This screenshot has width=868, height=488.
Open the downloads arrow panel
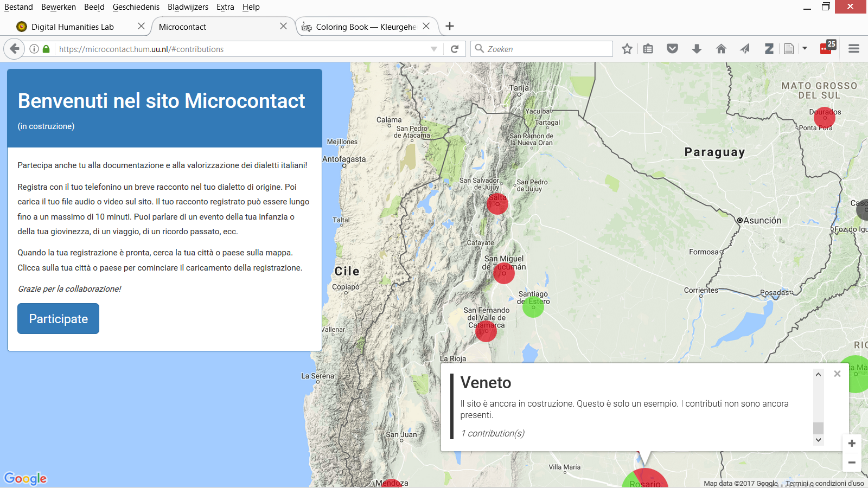pyautogui.click(x=697, y=49)
